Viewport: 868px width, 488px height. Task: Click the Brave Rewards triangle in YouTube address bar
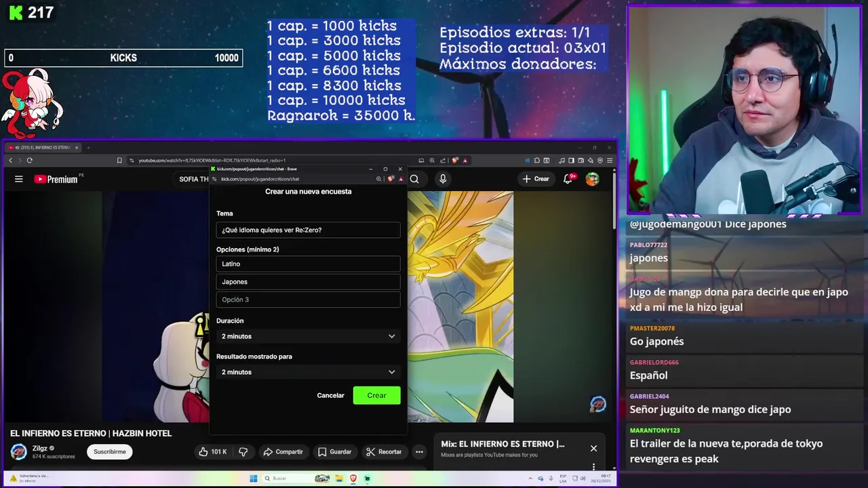point(465,161)
